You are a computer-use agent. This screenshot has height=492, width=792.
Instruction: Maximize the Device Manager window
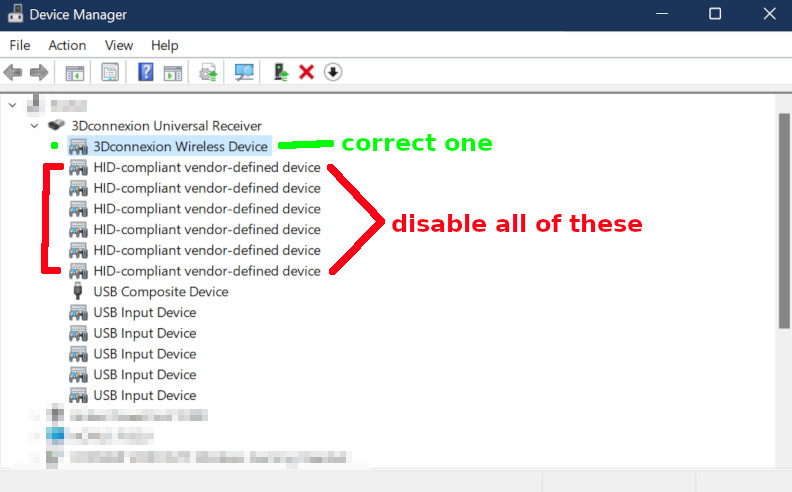(x=715, y=14)
